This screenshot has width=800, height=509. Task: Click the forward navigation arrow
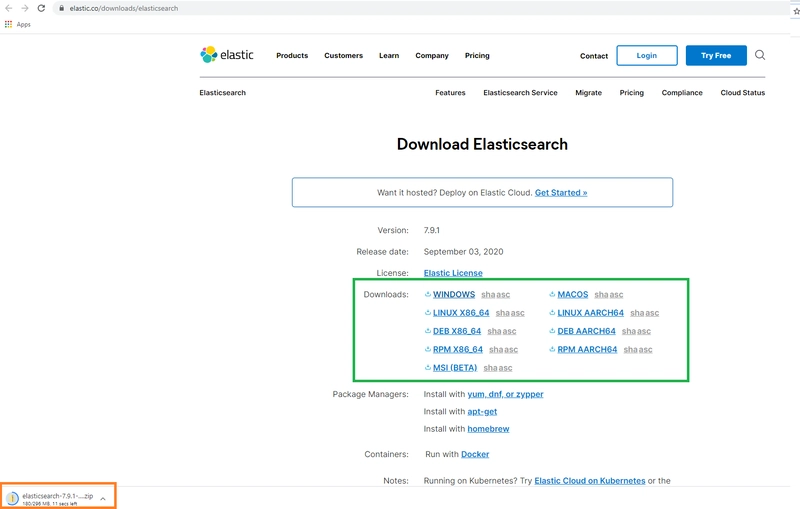pyautogui.click(x=24, y=8)
